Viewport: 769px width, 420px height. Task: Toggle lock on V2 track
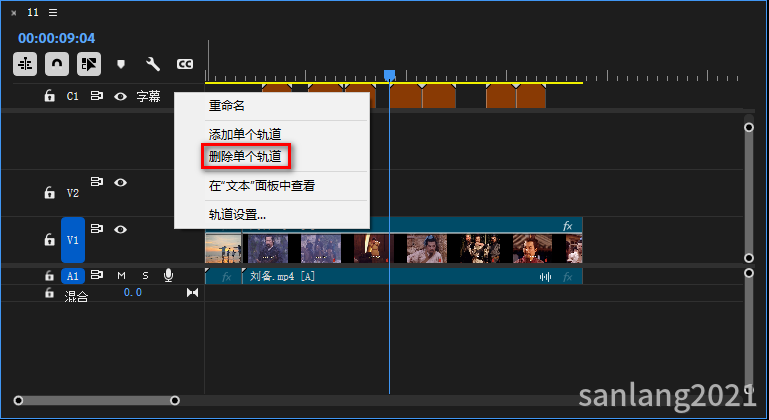pos(50,192)
